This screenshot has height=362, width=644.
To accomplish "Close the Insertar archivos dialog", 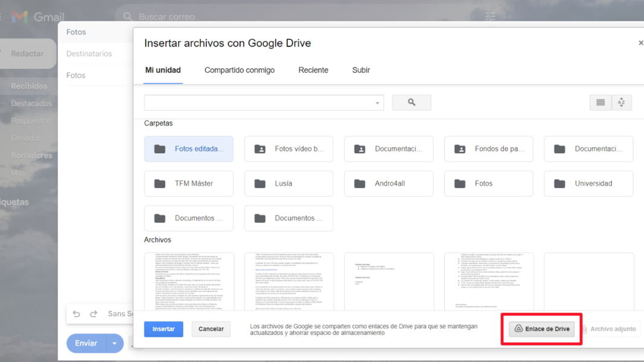I will click(640, 43).
